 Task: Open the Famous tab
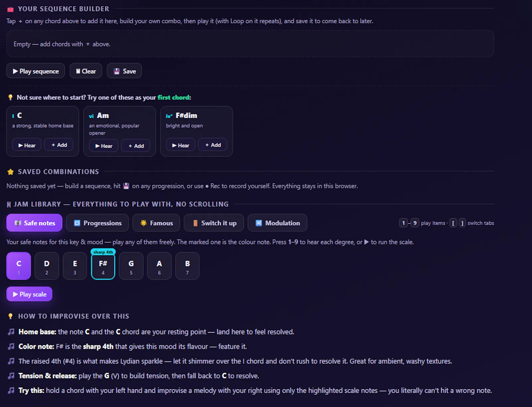click(x=156, y=223)
